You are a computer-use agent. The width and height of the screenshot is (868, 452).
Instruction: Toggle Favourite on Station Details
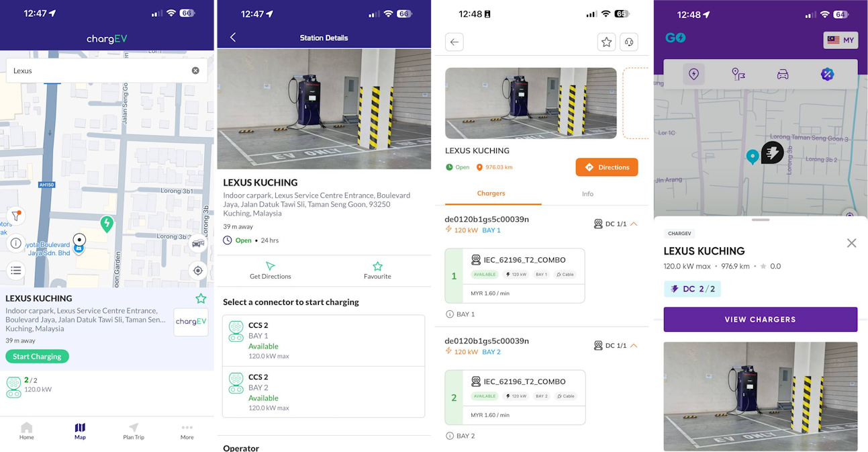pos(377,270)
